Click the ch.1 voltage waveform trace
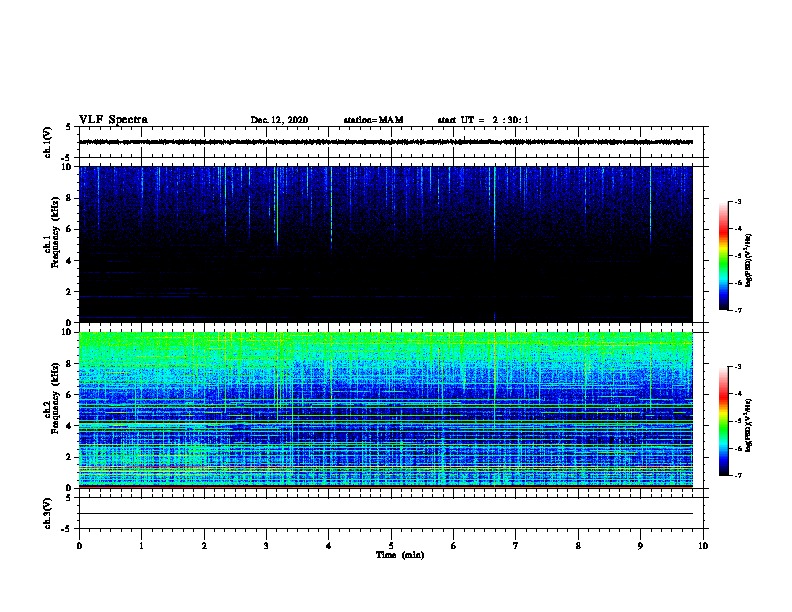Viewport: 792px width, 612px height. coord(386,142)
